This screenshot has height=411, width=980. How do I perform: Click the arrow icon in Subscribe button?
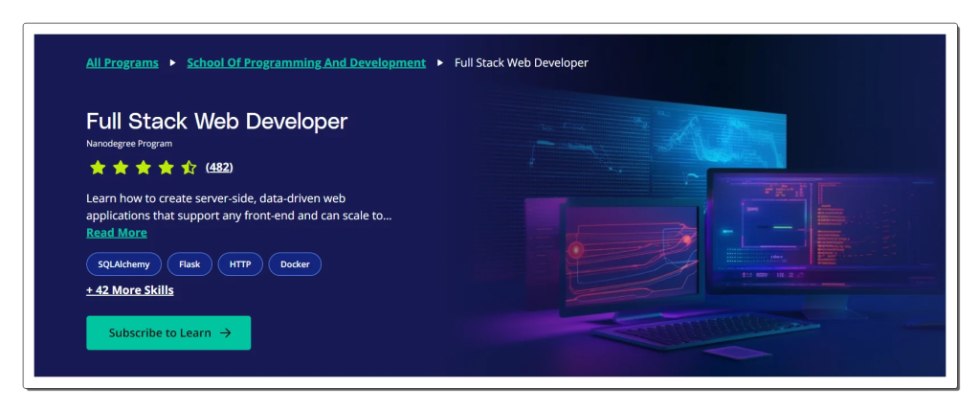(226, 333)
